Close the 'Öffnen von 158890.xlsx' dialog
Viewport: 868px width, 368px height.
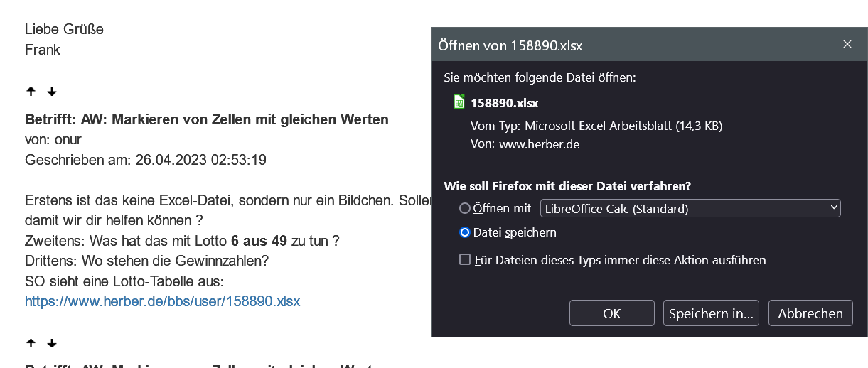coord(847,44)
